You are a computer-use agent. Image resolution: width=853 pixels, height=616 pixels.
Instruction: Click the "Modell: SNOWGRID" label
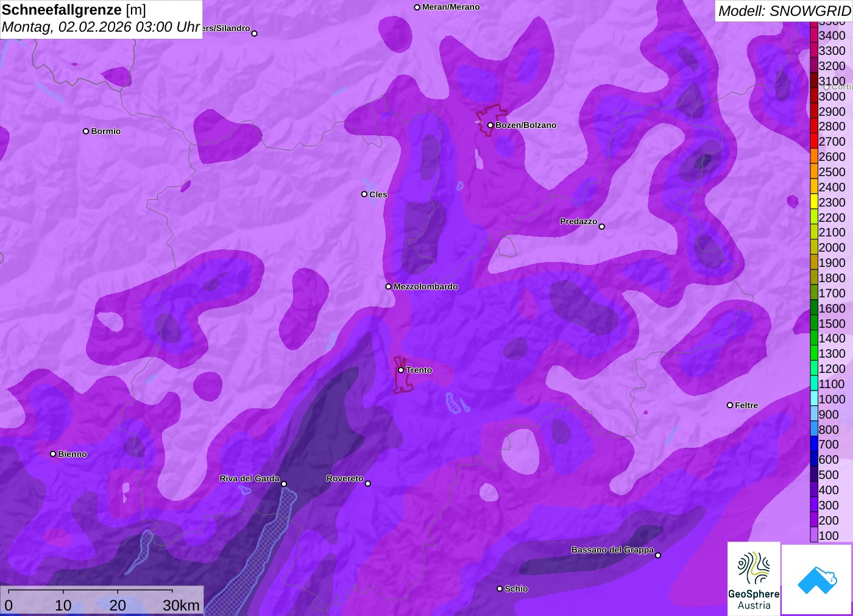[x=784, y=11]
